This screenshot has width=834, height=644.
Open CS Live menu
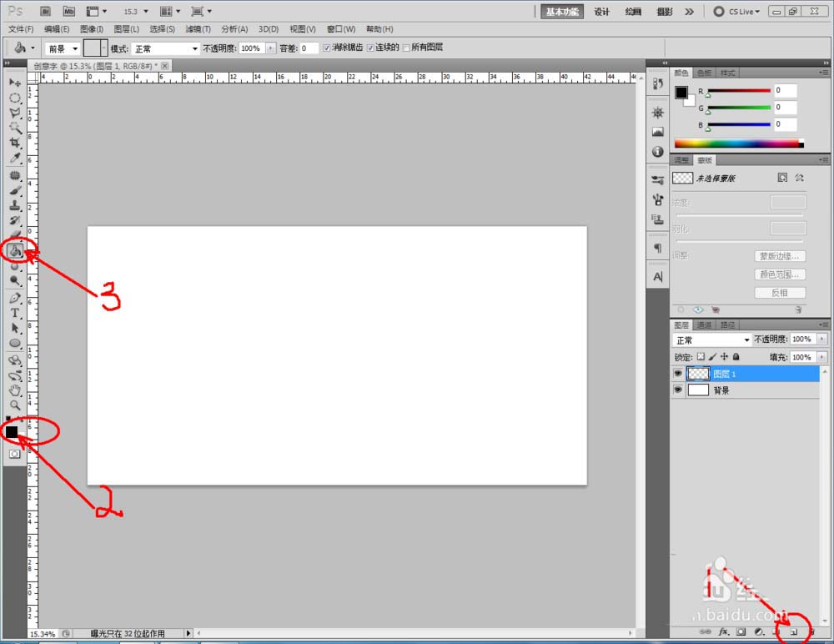736,11
